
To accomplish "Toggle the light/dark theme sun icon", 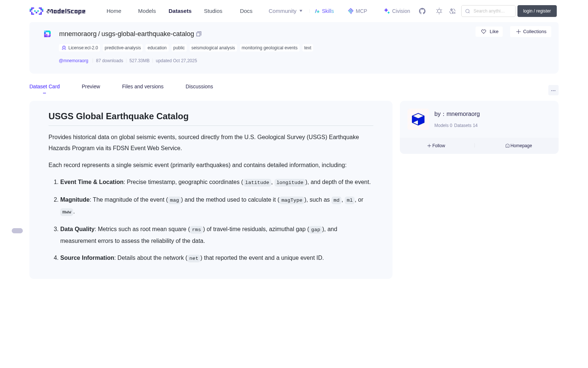I will [439, 11].
